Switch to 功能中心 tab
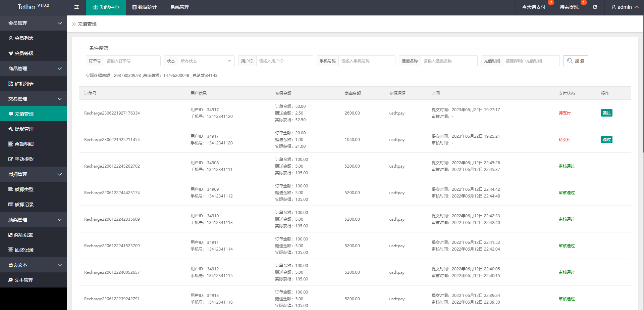This screenshot has height=310, width=644. 106,7
